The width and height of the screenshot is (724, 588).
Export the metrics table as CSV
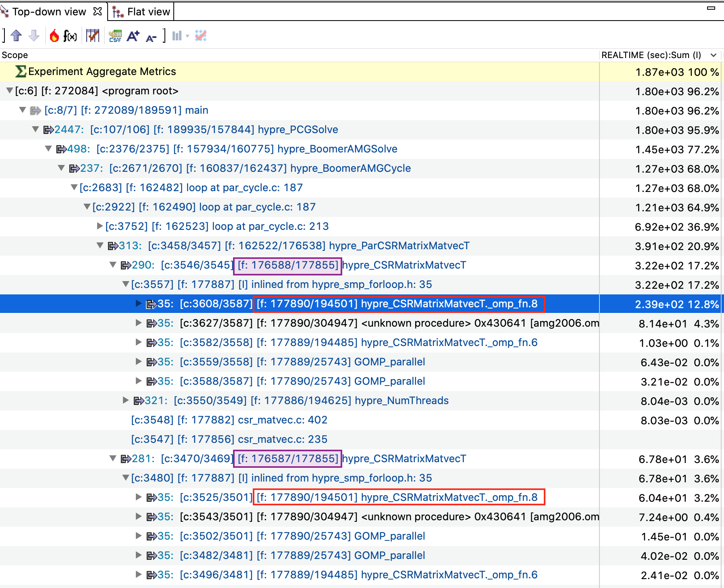(x=115, y=35)
